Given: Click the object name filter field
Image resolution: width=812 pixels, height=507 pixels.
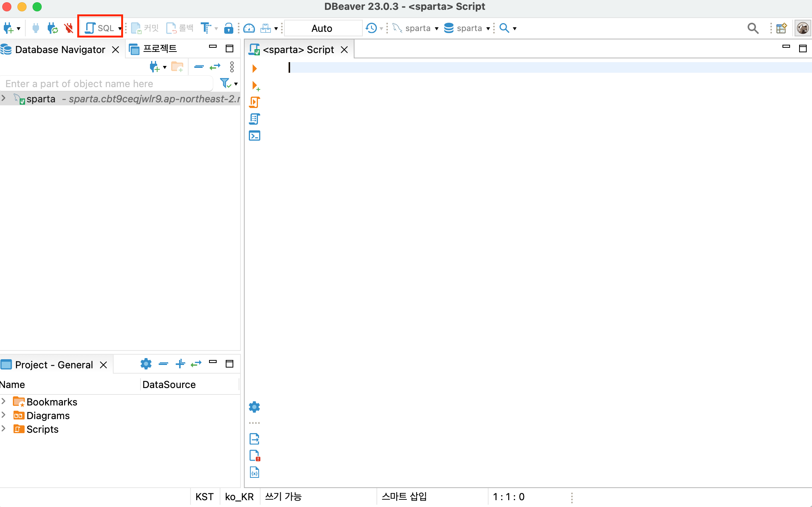Looking at the screenshot, I should 107,84.
